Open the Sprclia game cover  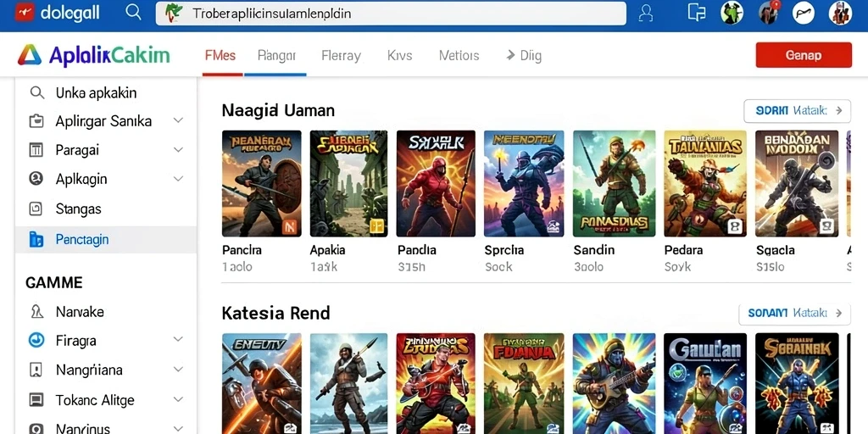524,183
